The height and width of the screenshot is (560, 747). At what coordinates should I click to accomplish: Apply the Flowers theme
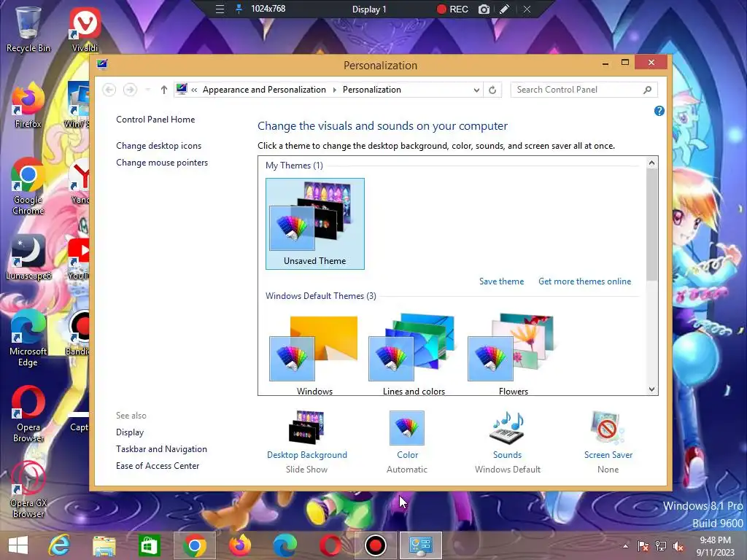pos(513,354)
